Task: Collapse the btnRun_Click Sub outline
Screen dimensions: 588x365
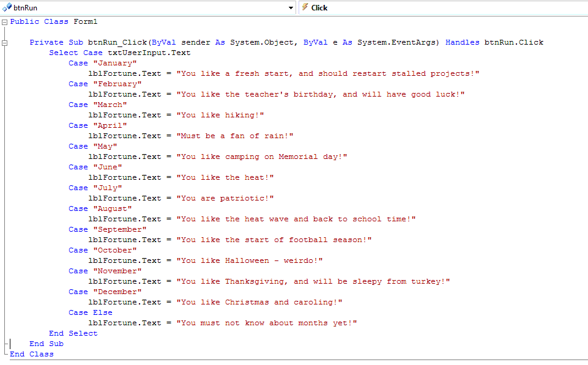Action: (x=4, y=43)
